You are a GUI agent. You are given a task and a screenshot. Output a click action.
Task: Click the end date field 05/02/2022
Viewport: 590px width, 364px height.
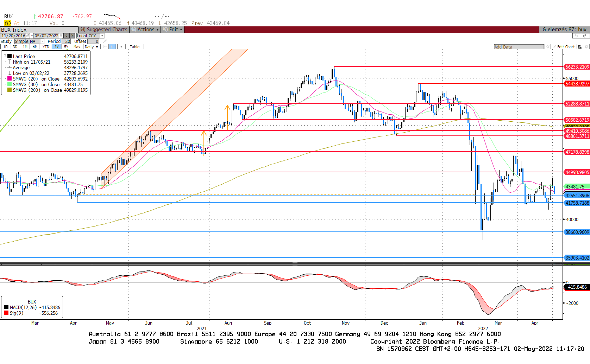click(46, 36)
